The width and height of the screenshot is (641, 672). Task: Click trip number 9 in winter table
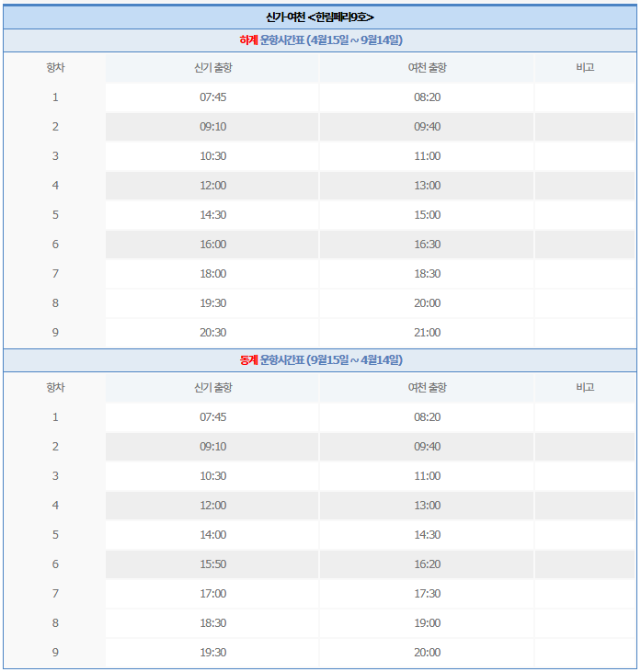pyautogui.click(x=55, y=653)
